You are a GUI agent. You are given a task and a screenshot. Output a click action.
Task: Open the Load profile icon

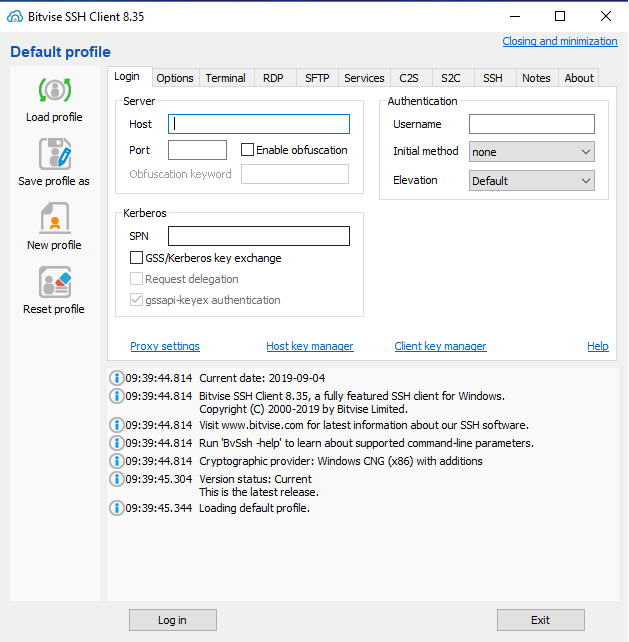[x=54, y=90]
